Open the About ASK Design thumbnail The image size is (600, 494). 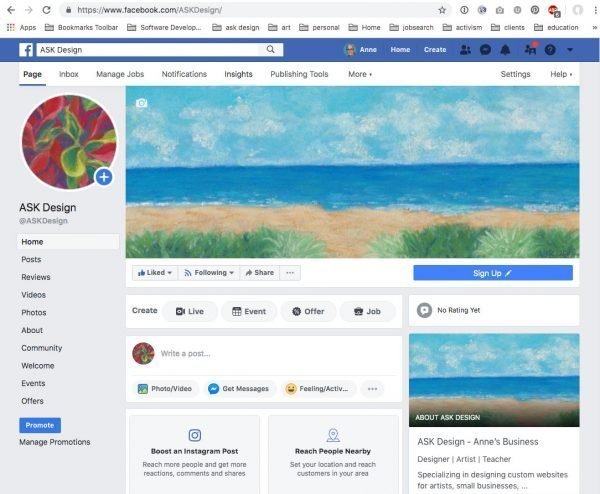(494, 380)
